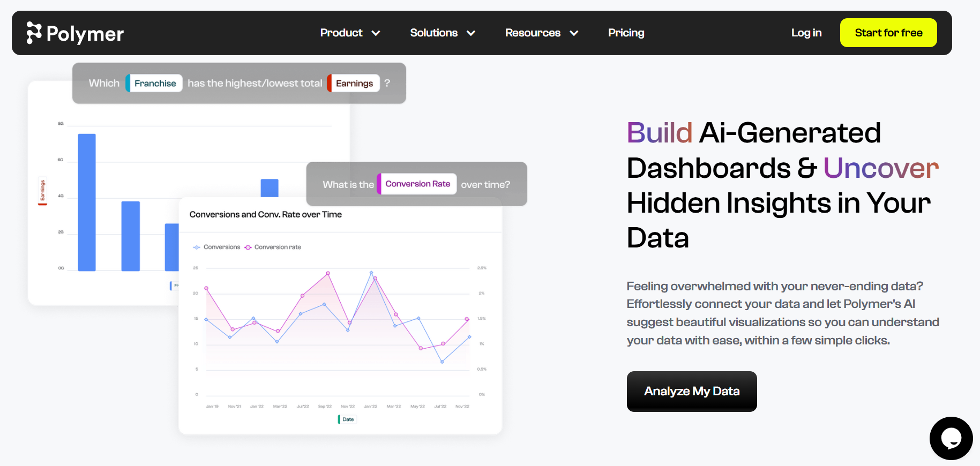Click the Build Ai-Generated Dashboards headline
980x466 pixels.
click(782, 185)
